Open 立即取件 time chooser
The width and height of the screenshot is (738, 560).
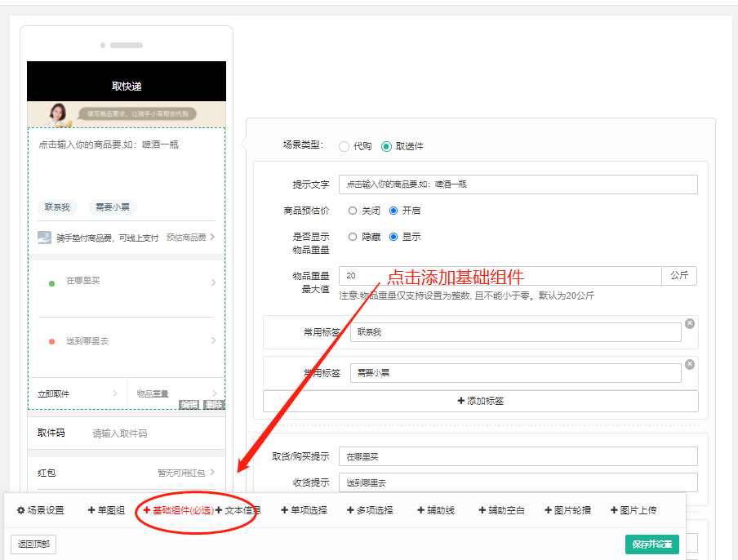(x=78, y=393)
